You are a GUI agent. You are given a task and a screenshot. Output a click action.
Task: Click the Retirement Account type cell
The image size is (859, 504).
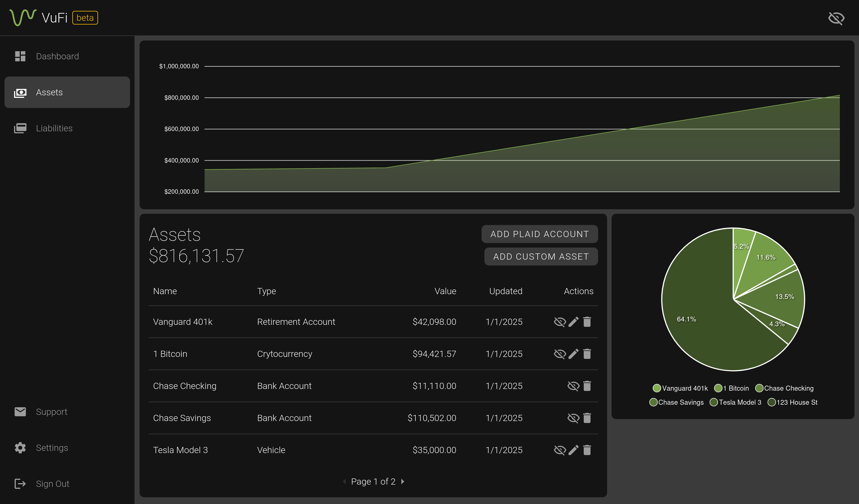coord(296,322)
